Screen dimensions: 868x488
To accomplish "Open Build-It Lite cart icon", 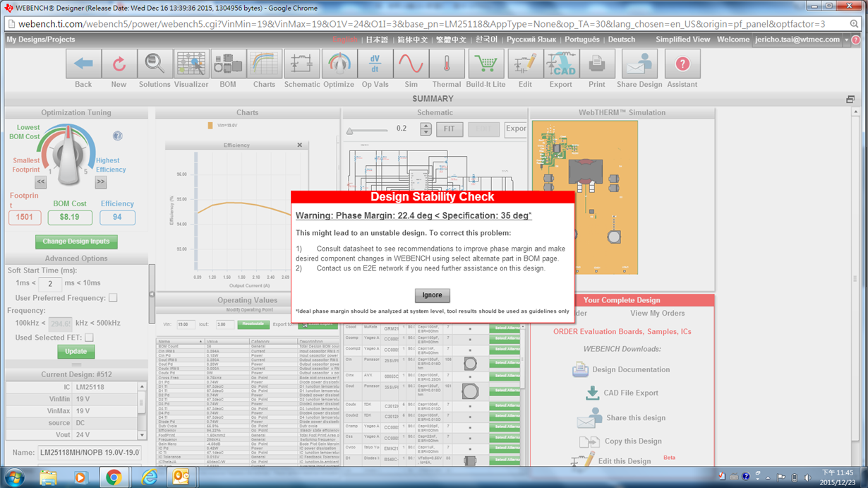I will coord(486,64).
